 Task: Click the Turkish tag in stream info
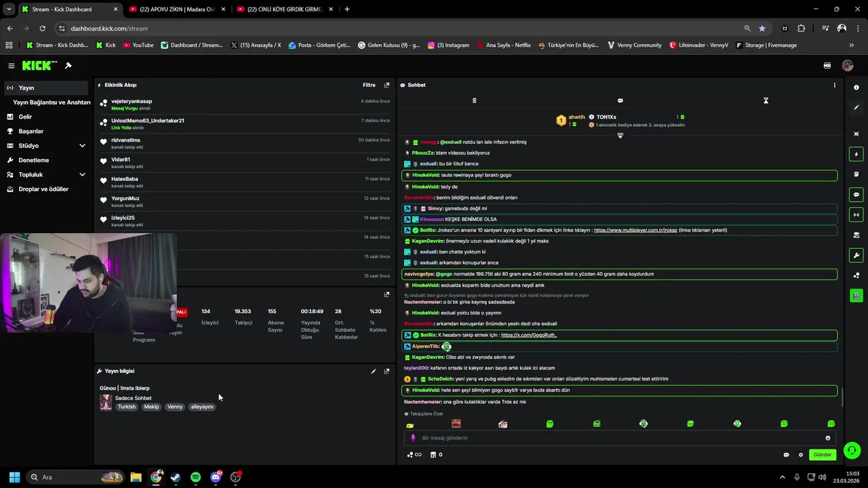pos(127,407)
